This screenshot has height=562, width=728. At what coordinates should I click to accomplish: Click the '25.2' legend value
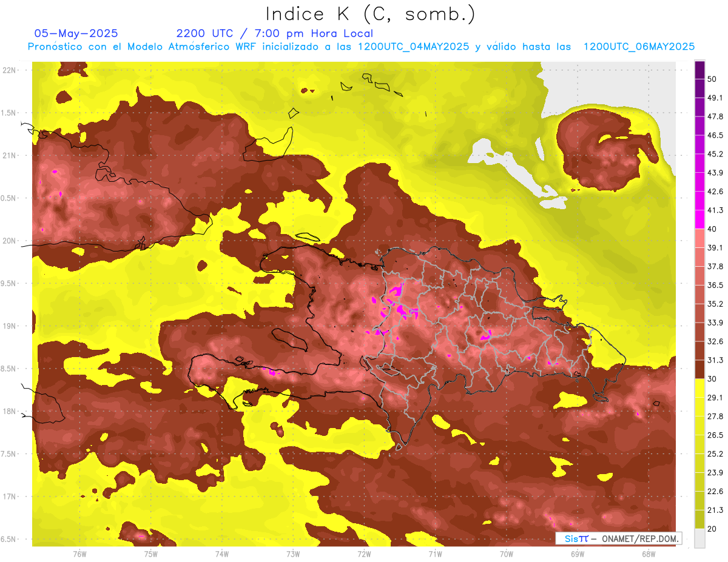click(x=715, y=454)
